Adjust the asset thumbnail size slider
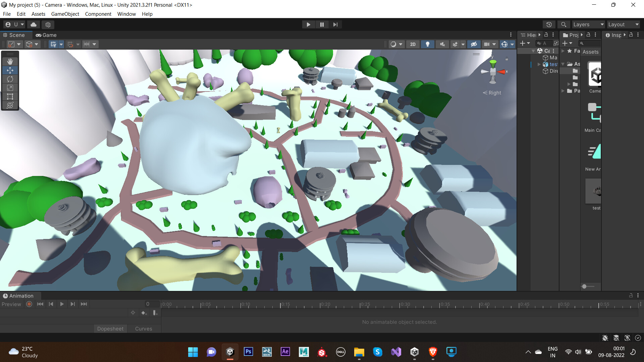The width and height of the screenshot is (644, 362). pyautogui.click(x=585, y=286)
